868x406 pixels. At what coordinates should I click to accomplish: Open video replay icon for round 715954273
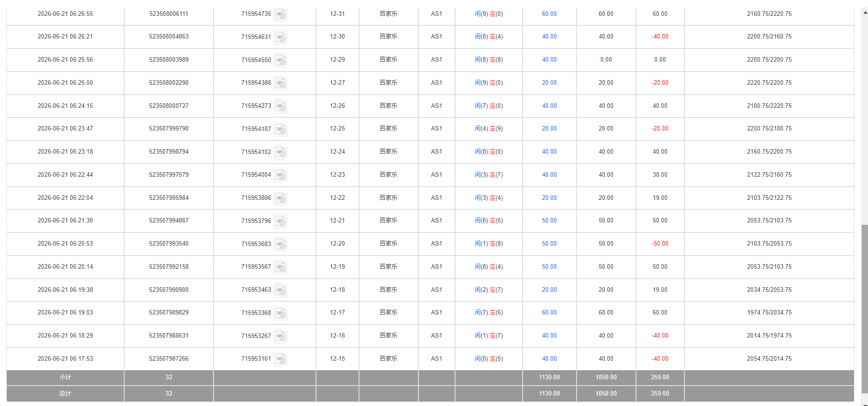click(x=281, y=106)
